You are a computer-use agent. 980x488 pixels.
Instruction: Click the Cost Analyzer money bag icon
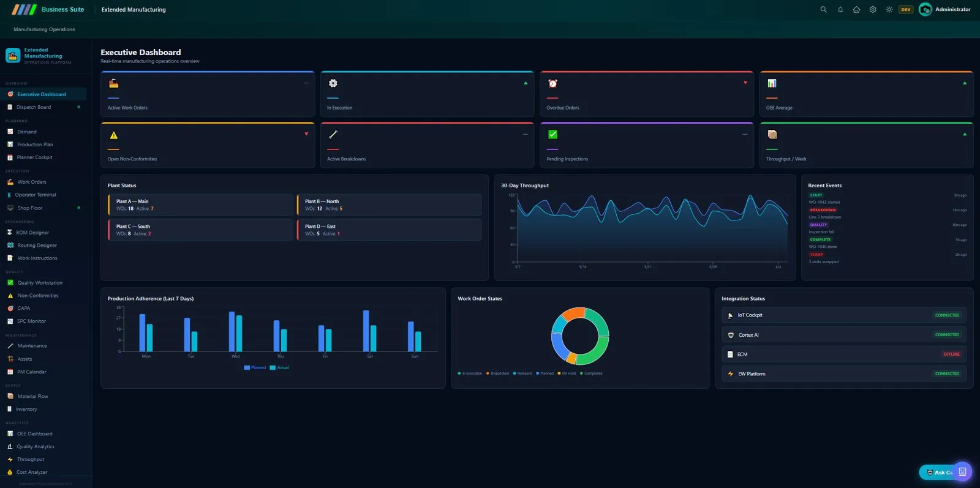[10, 472]
